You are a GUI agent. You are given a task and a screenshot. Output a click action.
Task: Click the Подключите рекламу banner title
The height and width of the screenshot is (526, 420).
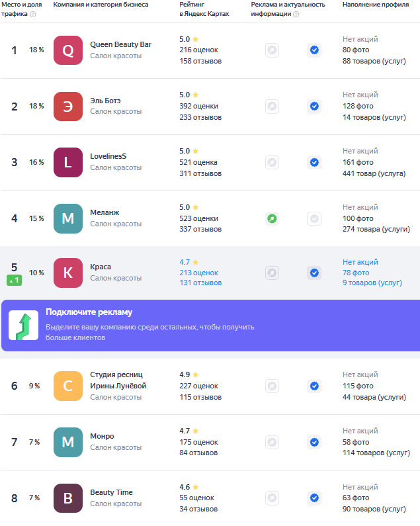pos(89,312)
